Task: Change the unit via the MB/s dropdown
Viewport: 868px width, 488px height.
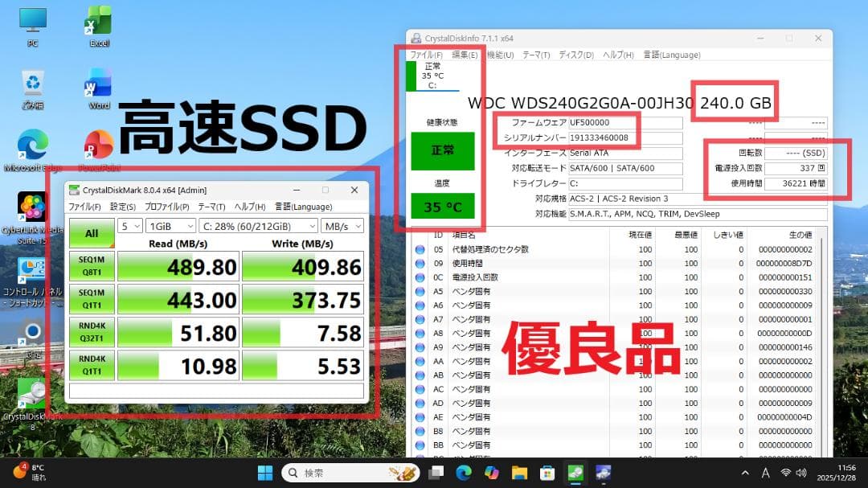Action: tap(342, 226)
